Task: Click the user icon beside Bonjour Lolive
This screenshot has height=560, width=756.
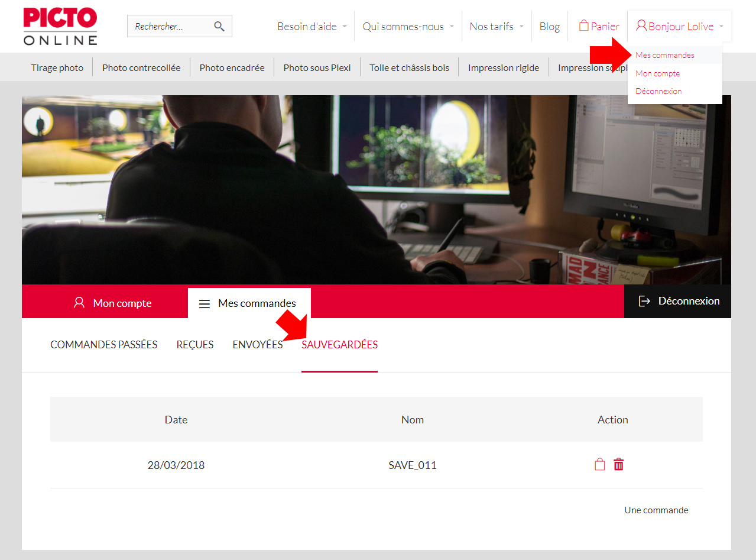Action: (x=641, y=26)
